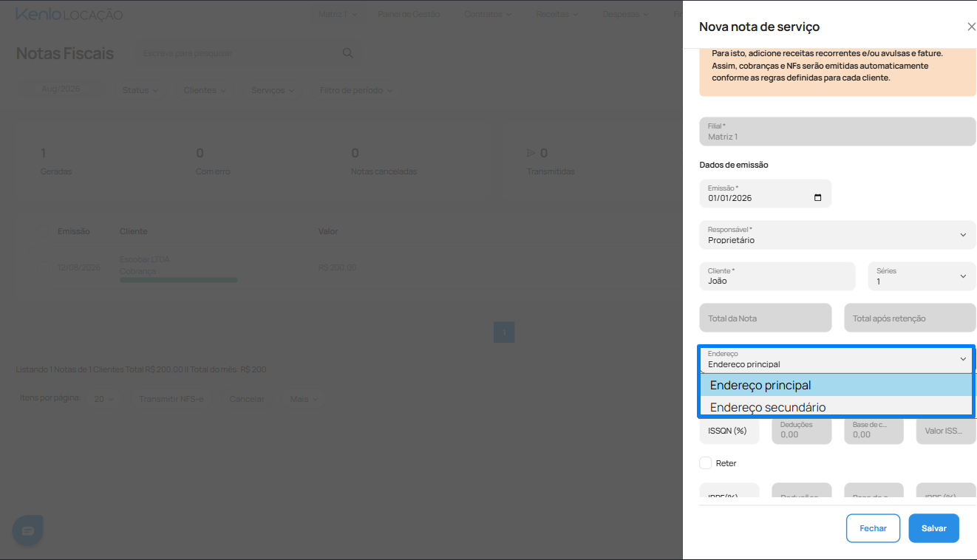Click the search magnifier icon
977x560 pixels.
click(x=348, y=53)
